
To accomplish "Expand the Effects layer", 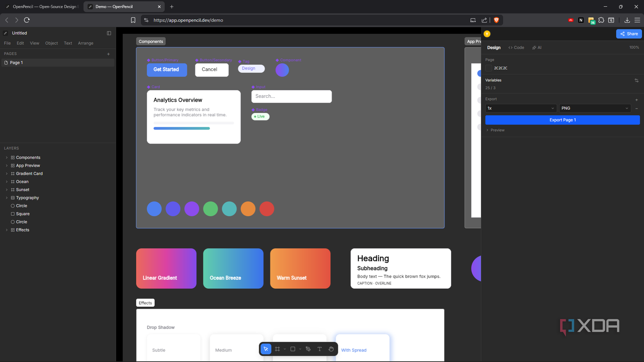I will [7, 230].
